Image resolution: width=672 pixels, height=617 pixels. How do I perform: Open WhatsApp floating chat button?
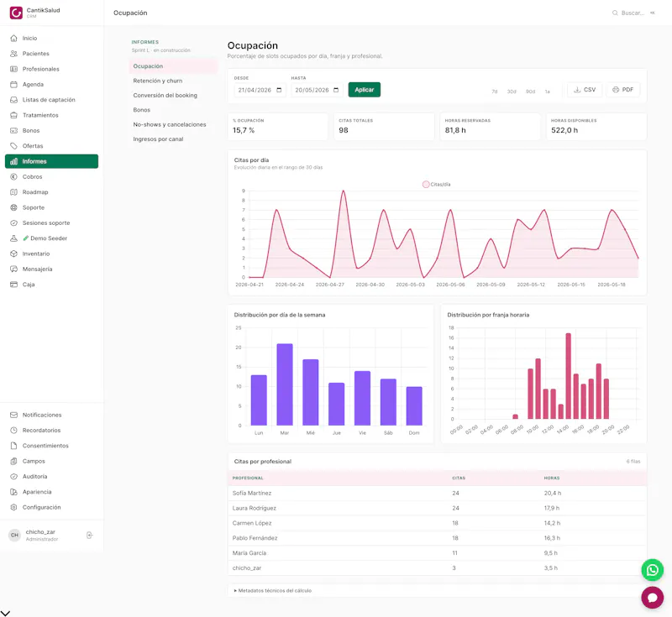coord(653,570)
